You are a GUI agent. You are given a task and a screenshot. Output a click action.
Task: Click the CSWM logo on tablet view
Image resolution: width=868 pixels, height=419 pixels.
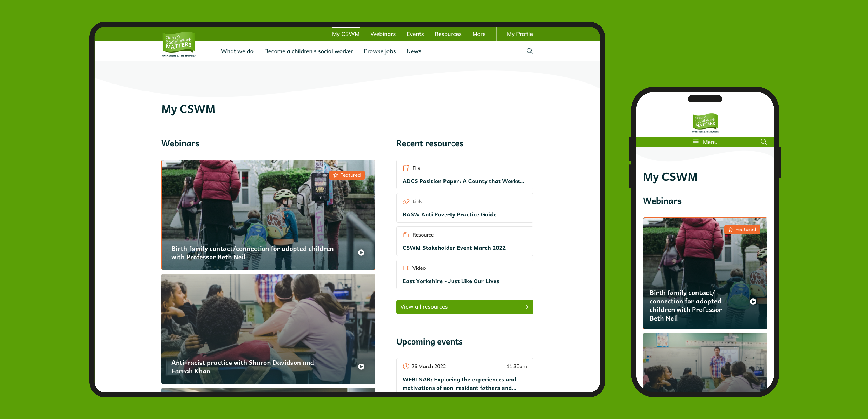179,44
